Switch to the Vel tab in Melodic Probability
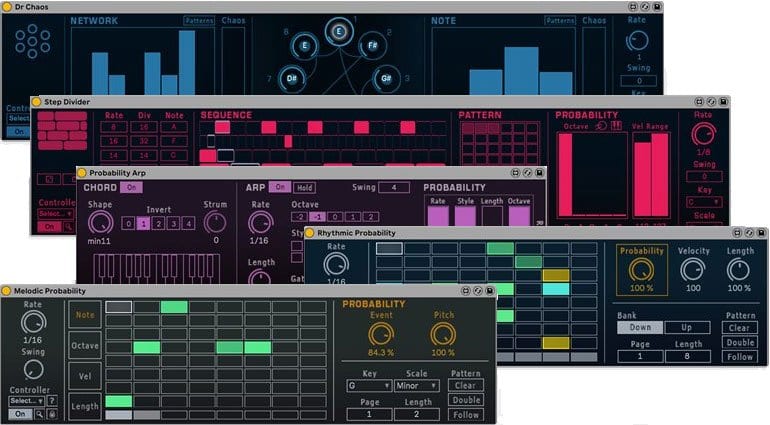Image resolution: width=770 pixels, height=425 pixels. coord(85,376)
